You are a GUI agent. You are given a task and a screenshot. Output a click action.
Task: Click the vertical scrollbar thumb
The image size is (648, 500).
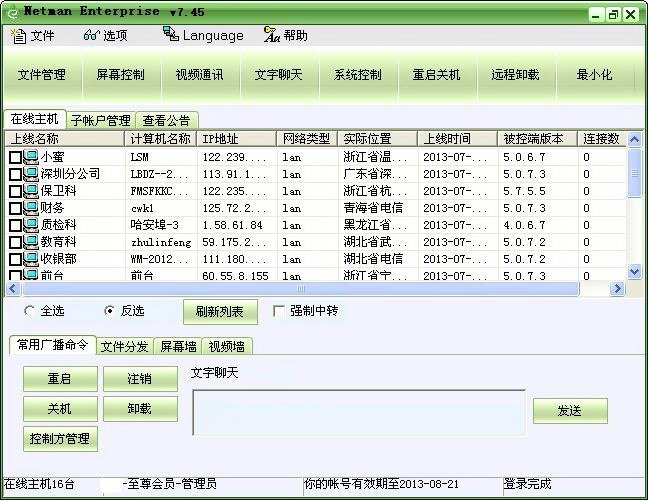[x=634, y=173]
